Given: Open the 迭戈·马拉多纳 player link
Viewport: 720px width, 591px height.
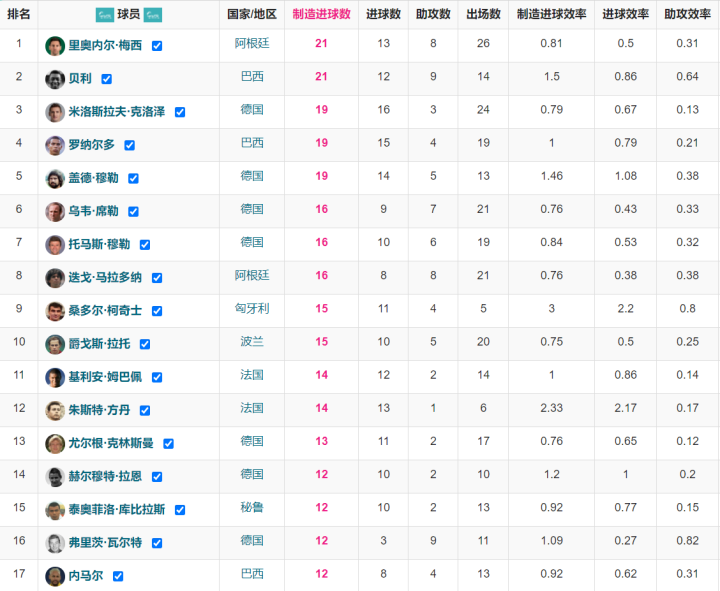Looking at the screenshot, I should (105, 278).
